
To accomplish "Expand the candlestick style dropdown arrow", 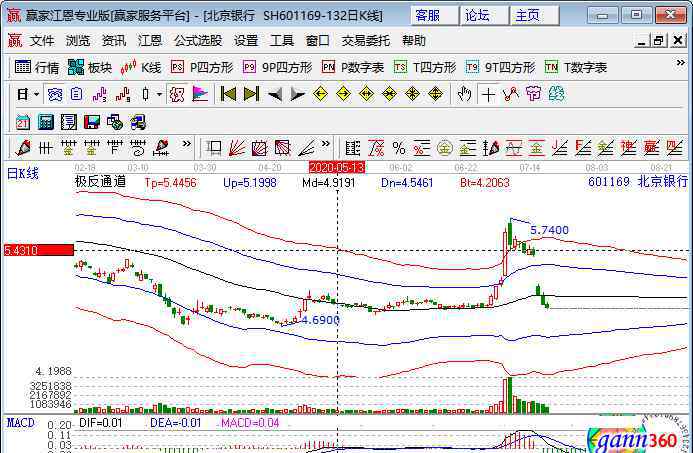I will tap(160, 94).
